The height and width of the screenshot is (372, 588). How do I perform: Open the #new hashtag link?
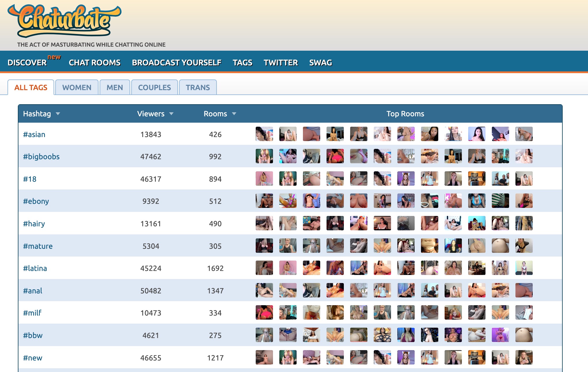pos(33,358)
